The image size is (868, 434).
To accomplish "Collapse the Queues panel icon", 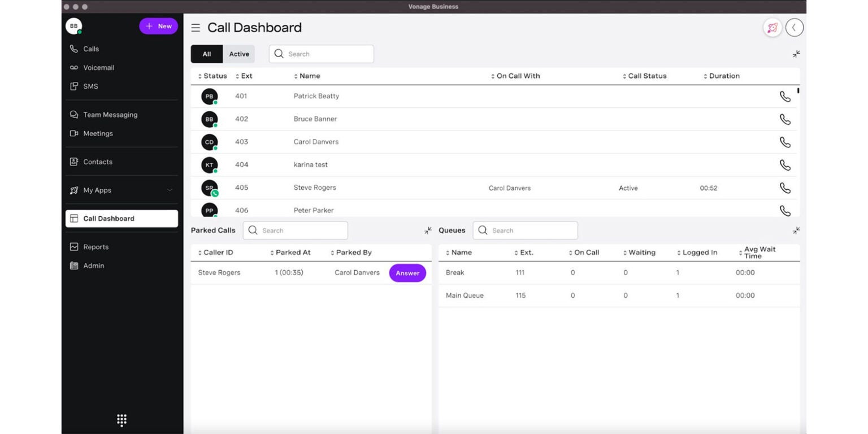I will [796, 231].
